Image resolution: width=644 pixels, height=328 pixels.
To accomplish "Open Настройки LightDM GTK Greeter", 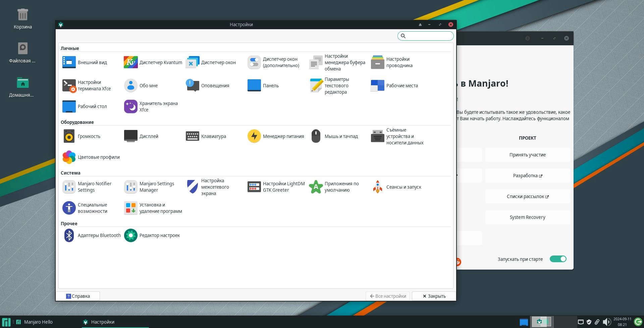I will (x=276, y=187).
